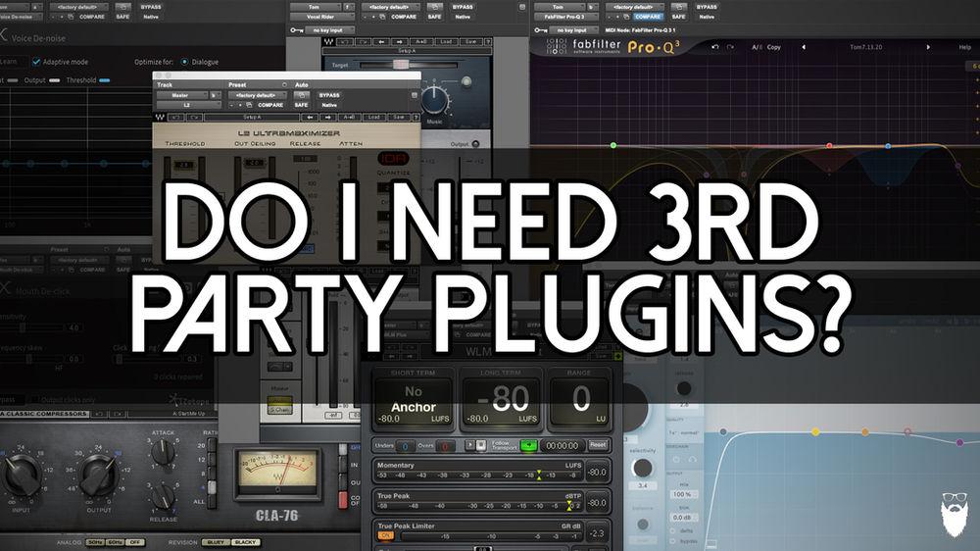Click IDR button on L2 Ultramaximizer
The image size is (980, 551).
(393, 159)
